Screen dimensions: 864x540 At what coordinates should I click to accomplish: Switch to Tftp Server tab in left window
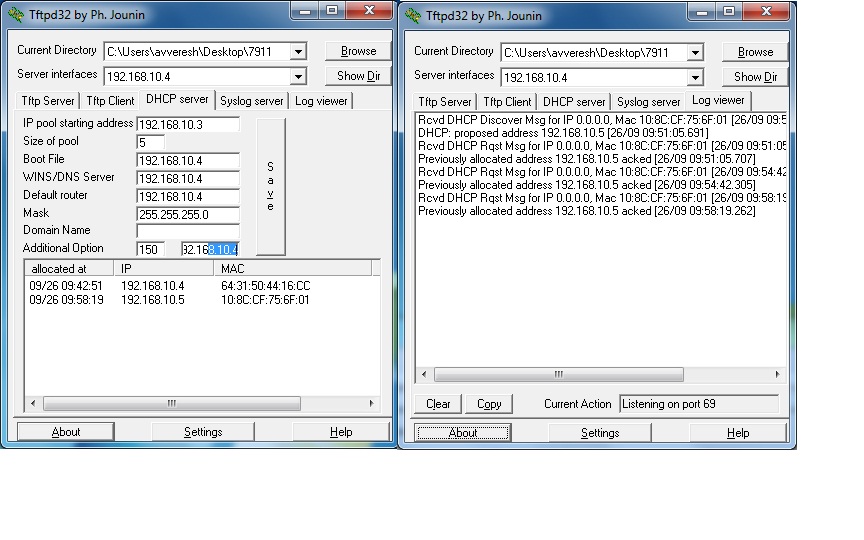[x=48, y=101]
